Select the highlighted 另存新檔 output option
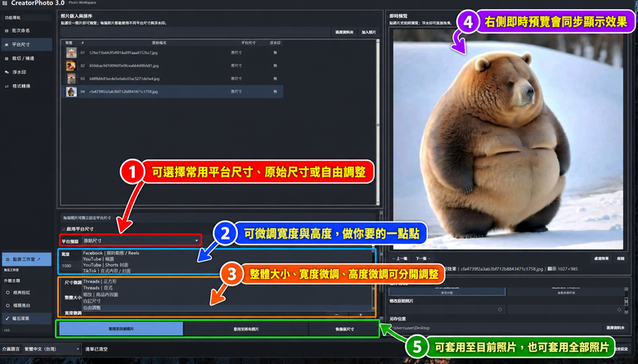Screen dimensions: 638x364 (x=447, y=292)
